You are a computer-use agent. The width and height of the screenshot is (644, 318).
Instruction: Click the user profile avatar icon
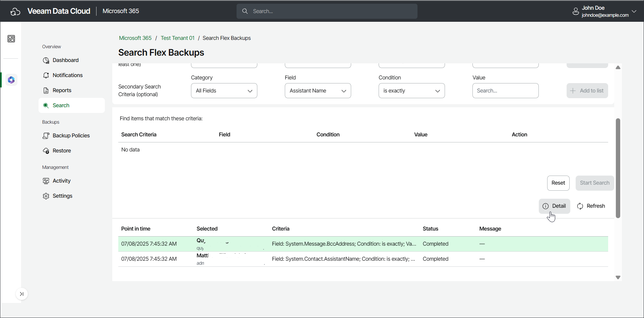coord(576,11)
